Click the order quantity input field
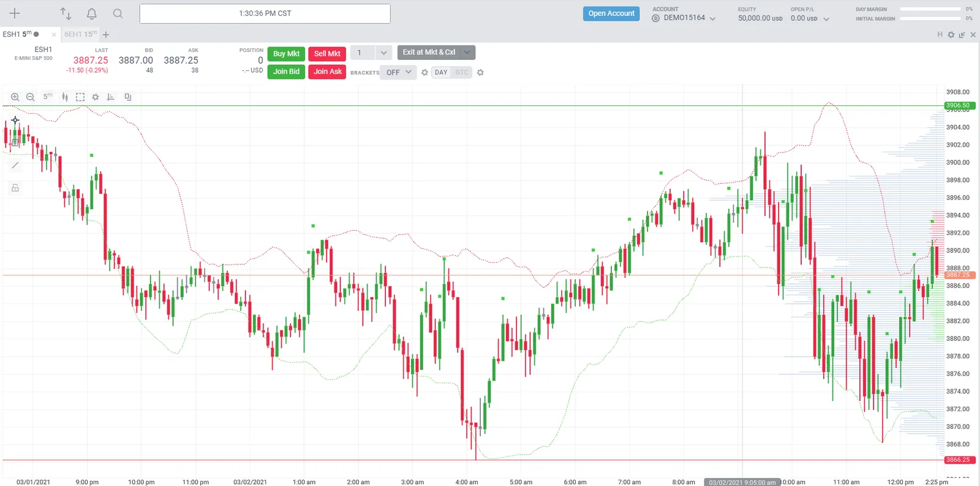The width and height of the screenshot is (980, 486). [363, 53]
